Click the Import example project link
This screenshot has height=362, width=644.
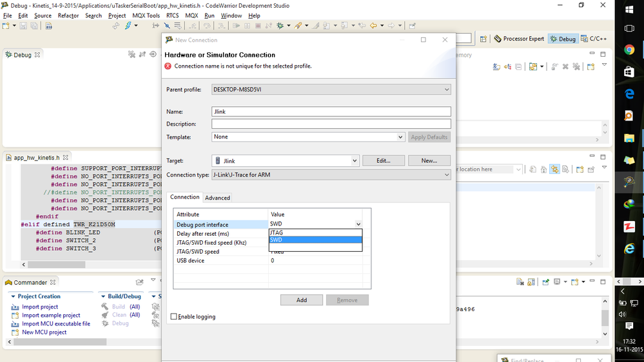click(x=51, y=315)
